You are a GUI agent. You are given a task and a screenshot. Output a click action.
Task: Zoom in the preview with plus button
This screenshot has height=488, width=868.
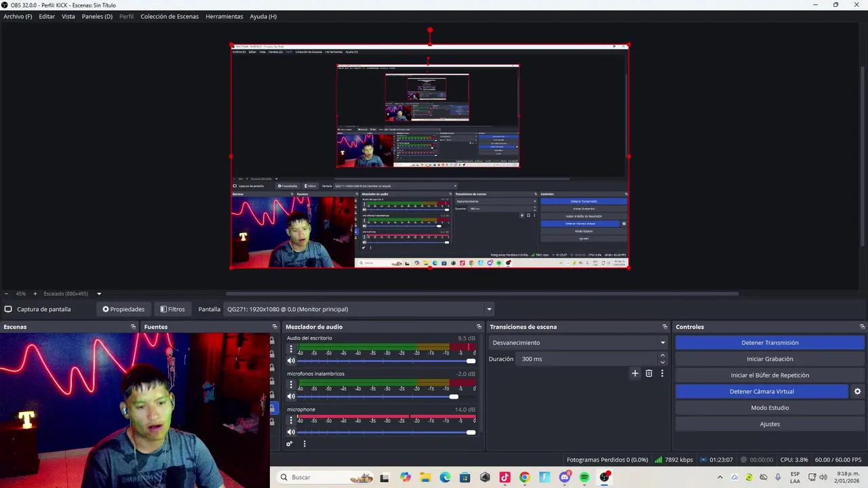pyautogui.click(x=35, y=293)
